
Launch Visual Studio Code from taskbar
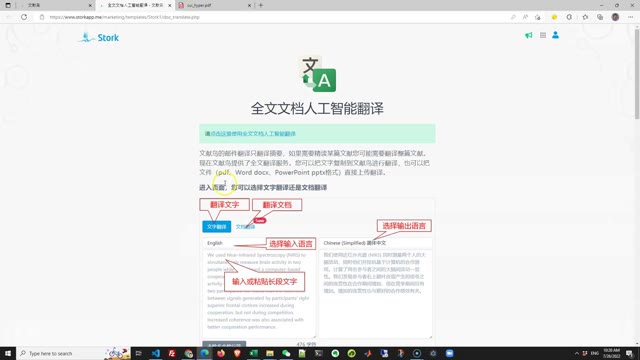point(156,353)
